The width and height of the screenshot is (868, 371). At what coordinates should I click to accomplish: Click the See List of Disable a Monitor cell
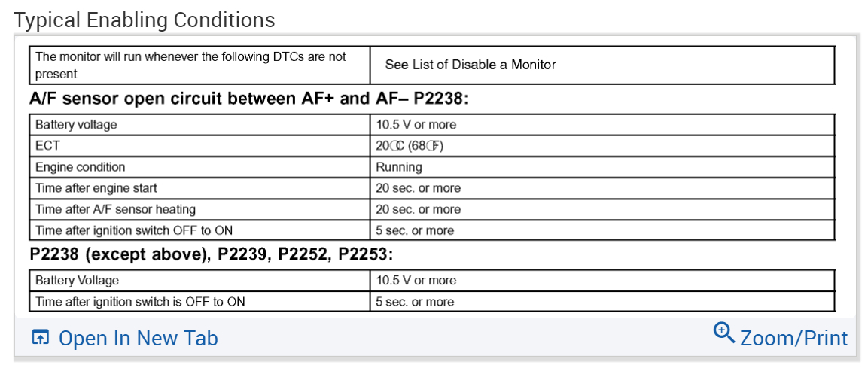pyautogui.click(x=471, y=65)
